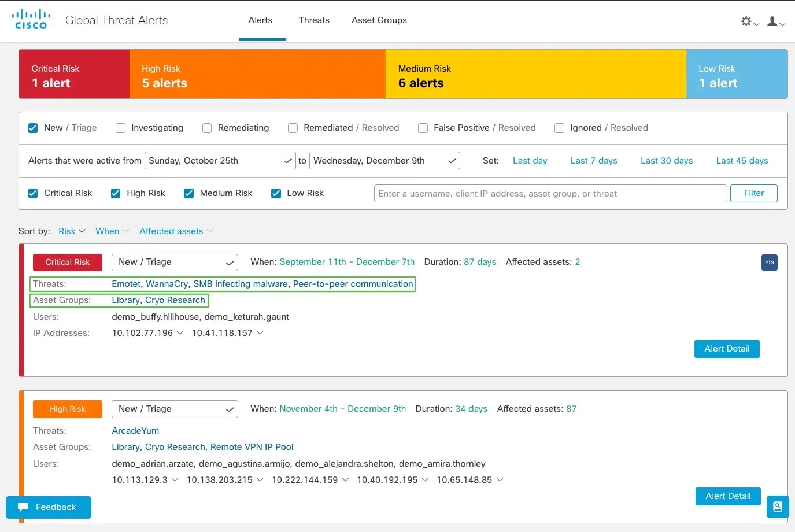The height and width of the screenshot is (532, 795).
Task: Open the user profile menu
Action: (775, 21)
